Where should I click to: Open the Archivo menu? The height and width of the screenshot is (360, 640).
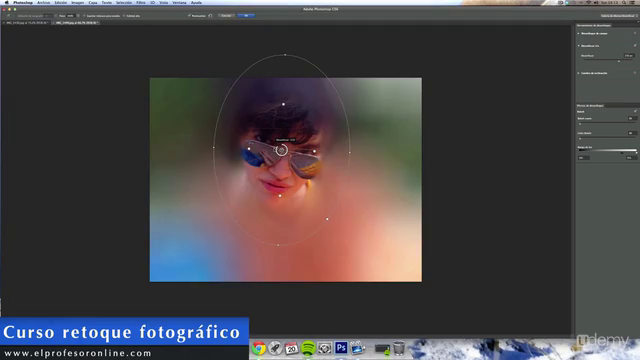tap(44, 2)
